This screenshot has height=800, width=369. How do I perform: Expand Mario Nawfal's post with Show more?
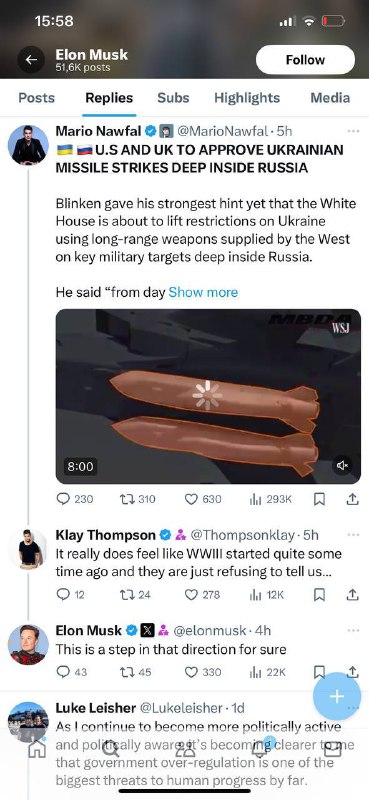pyautogui.click(x=203, y=292)
